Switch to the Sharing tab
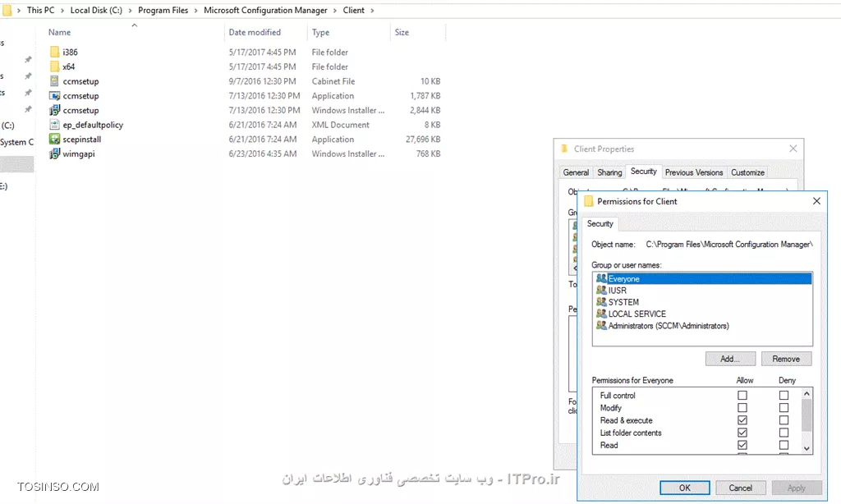The width and height of the screenshot is (841, 504). (x=609, y=172)
